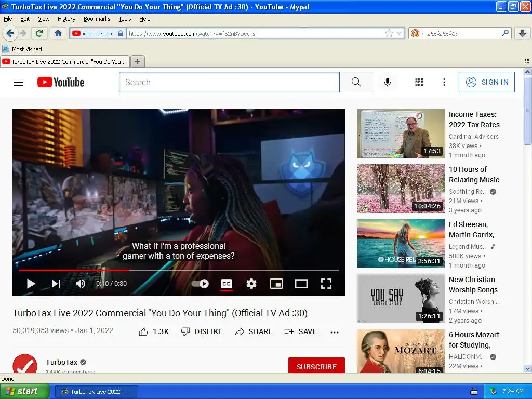
Task: Click the site security padlock icon
Action: [x=120, y=33]
